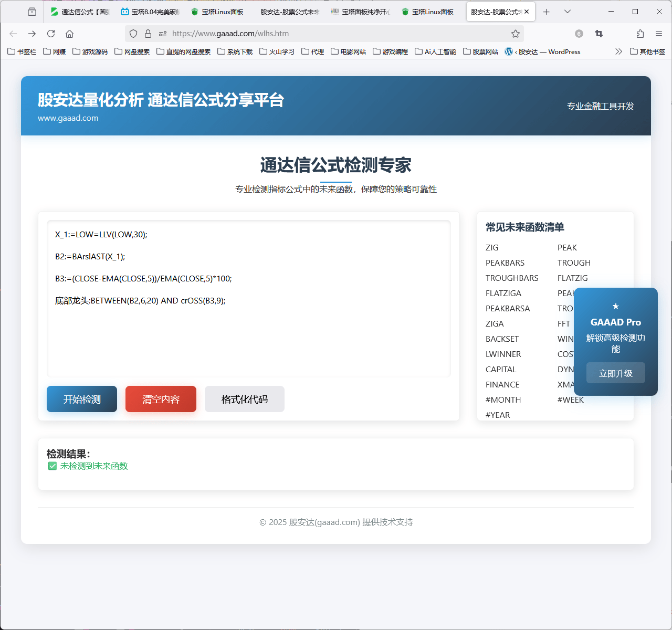Image resolution: width=672 pixels, height=630 pixels.
Task: Click the FINANCE function entry
Action: (502, 384)
